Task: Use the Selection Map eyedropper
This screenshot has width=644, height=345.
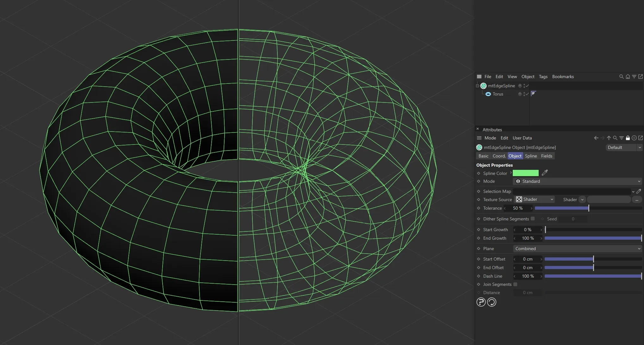Action: 639,191
